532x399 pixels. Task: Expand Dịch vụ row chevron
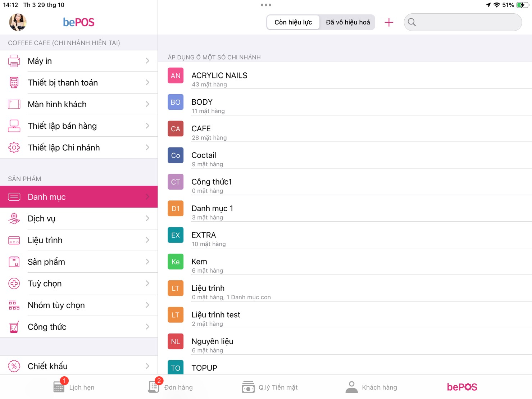pos(147,218)
